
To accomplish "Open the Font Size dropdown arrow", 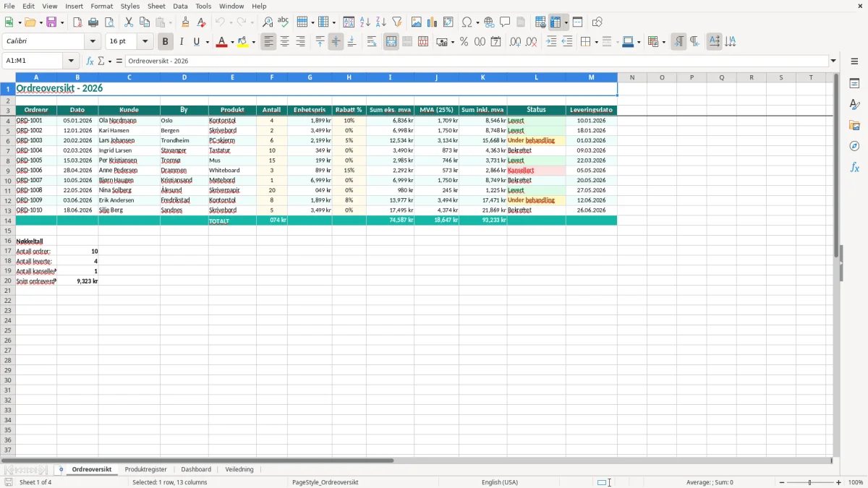I will pyautogui.click(x=145, y=42).
